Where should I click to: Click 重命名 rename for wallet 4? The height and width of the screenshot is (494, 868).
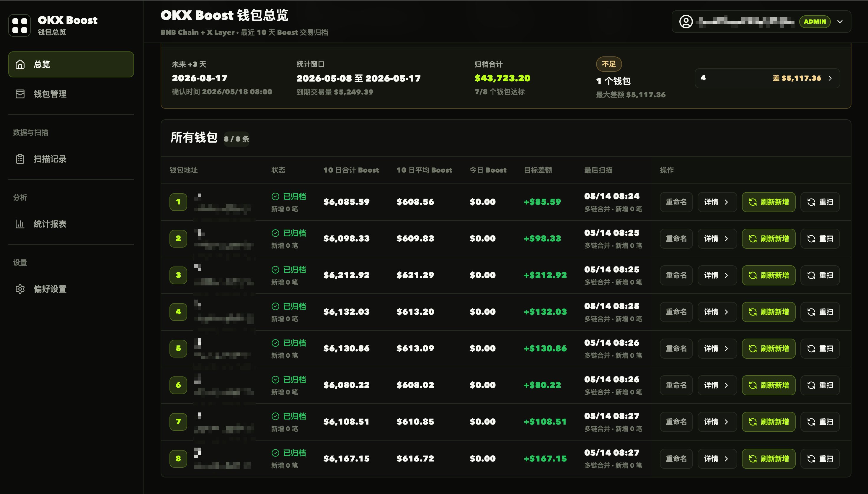[676, 312]
